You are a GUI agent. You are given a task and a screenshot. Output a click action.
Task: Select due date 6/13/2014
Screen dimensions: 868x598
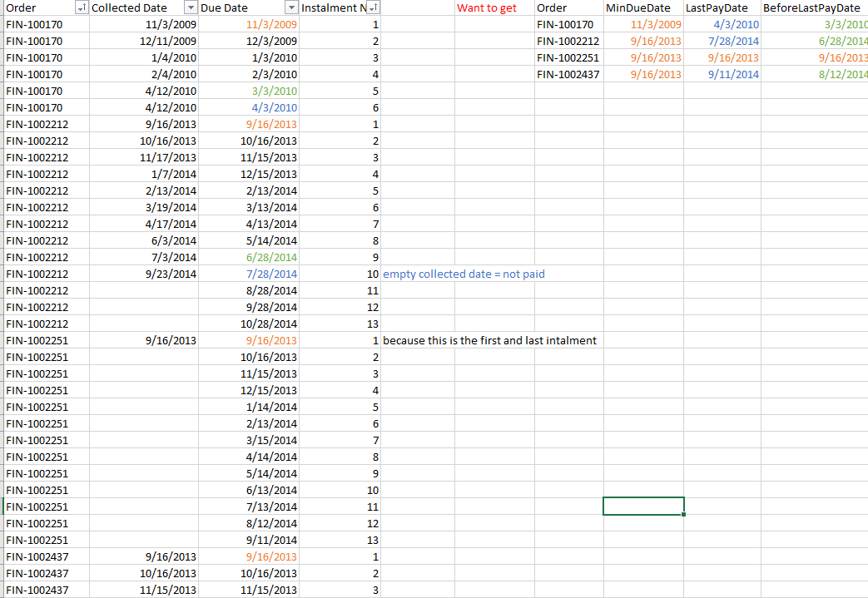click(249, 490)
